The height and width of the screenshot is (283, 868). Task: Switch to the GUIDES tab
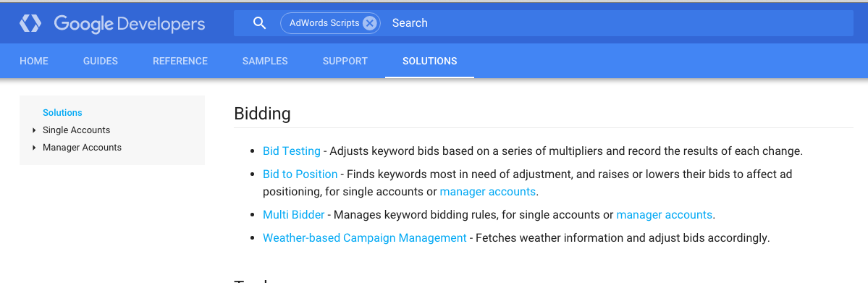point(100,61)
